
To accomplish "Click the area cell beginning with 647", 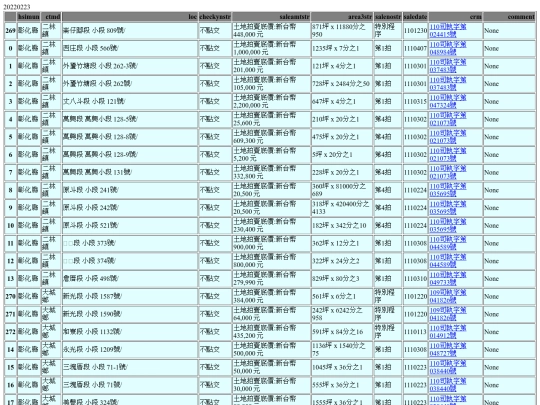I will 342,102.
